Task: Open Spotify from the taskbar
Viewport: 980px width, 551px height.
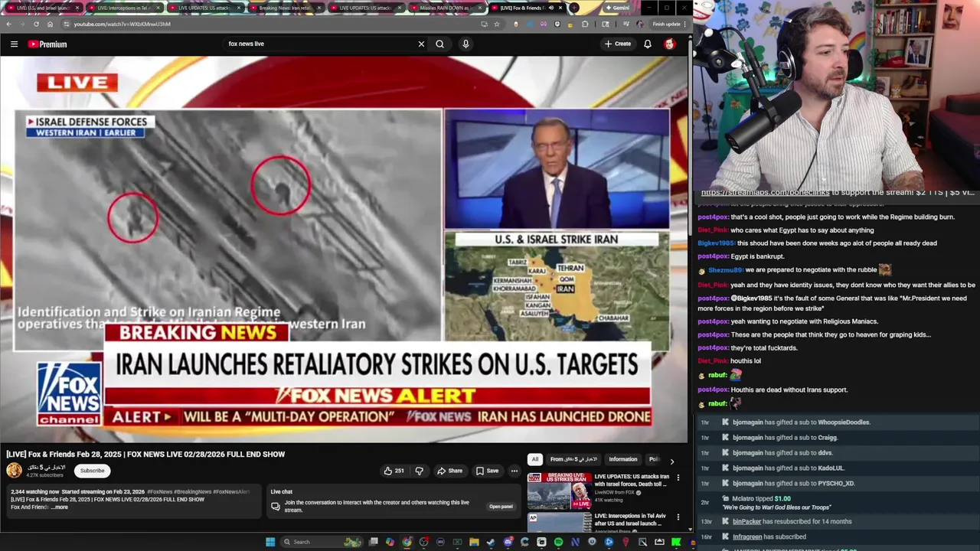Action: click(558, 542)
